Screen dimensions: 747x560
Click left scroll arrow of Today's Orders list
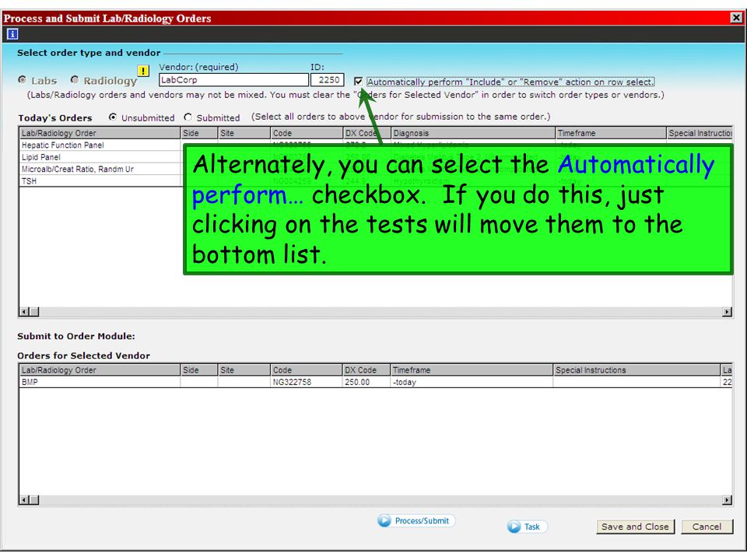tap(24, 312)
